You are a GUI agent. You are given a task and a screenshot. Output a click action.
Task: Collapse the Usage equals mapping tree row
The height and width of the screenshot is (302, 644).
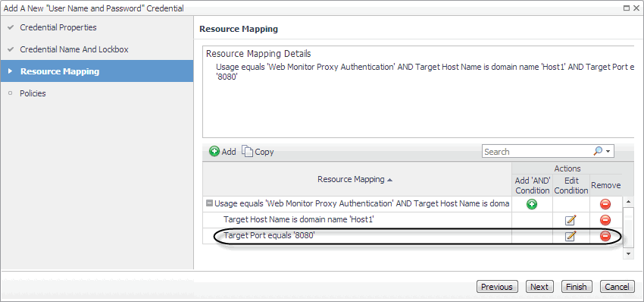[x=209, y=203]
